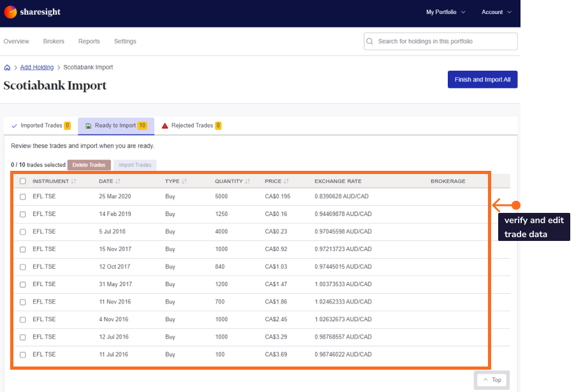This screenshot has width=576, height=392.
Task: Select the 15 Nov 2017 trade checkbox
Action: click(23, 250)
